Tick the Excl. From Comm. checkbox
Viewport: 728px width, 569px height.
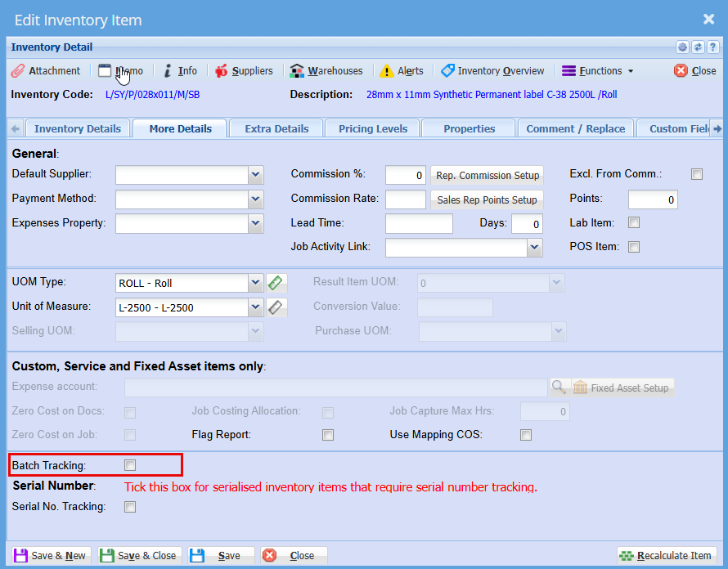pos(696,174)
